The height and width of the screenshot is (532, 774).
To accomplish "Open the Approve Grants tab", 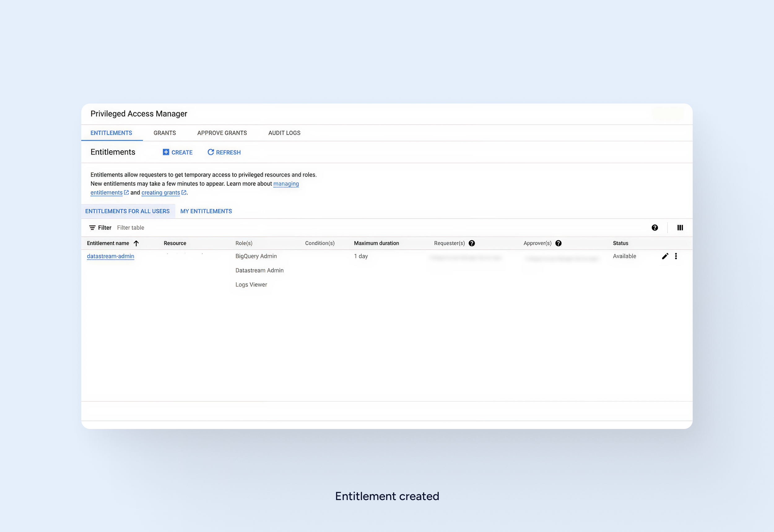I will (x=222, y=133).
